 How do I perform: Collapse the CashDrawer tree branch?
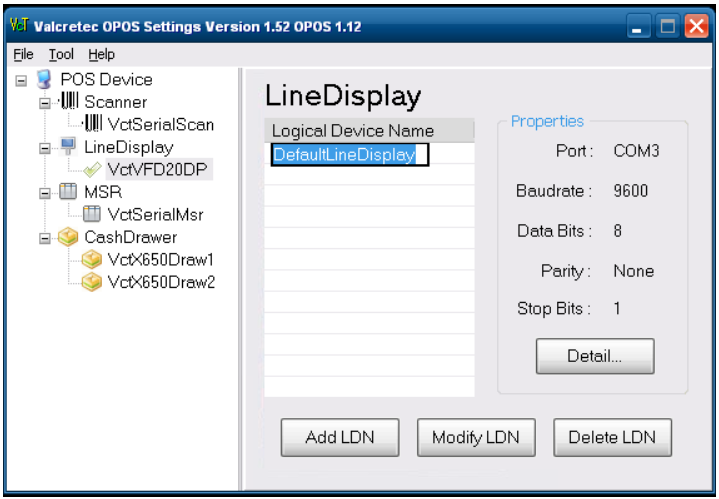(x=44, y=238)
